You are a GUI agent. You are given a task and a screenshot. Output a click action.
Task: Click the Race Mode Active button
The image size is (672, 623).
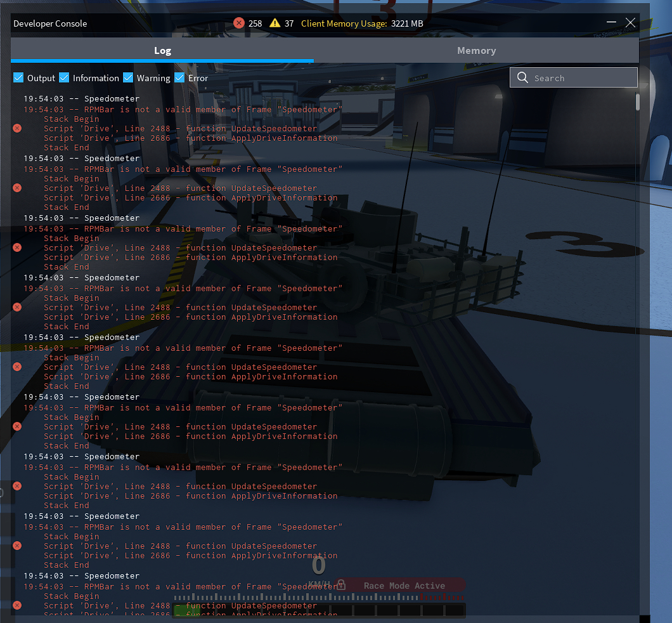coord(404,586)
